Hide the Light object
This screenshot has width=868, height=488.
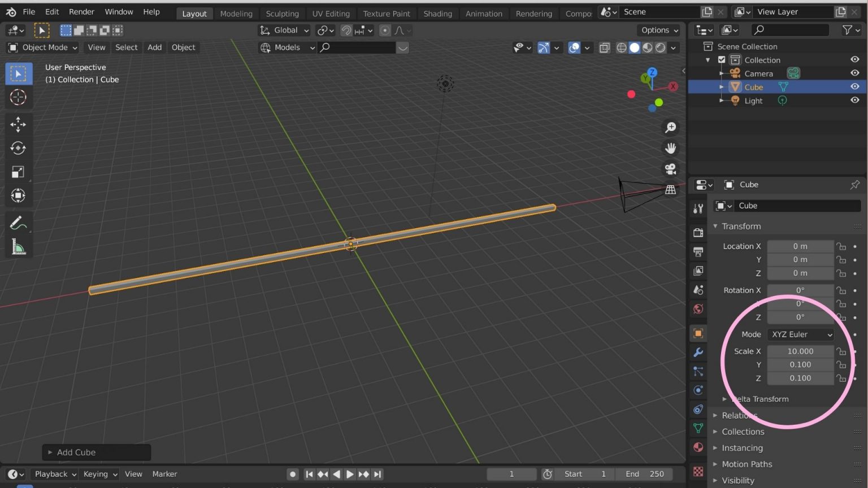pos(855,100)
